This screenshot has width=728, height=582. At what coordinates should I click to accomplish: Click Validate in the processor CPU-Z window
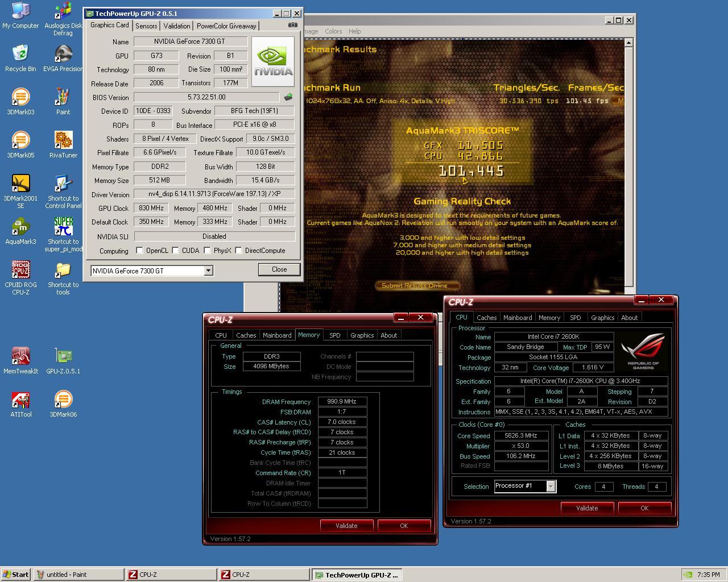pos(587,508)
